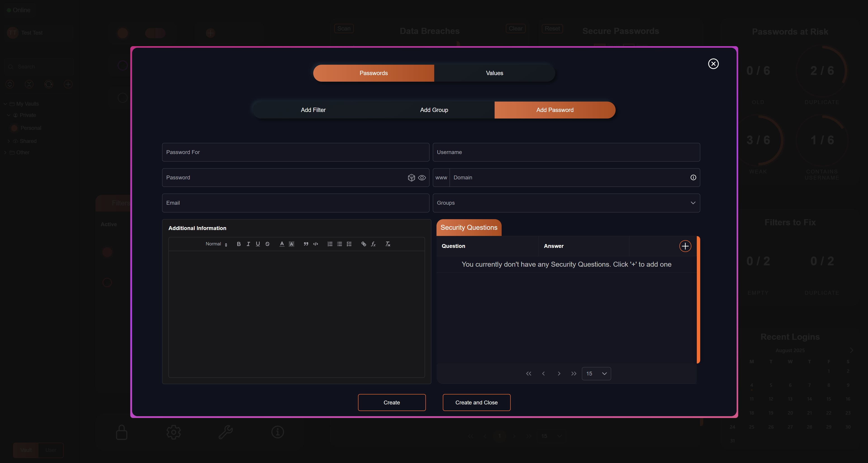Select the Security Questions tab
The width and height of the screenshot is (868, 463).
point(469,228)
